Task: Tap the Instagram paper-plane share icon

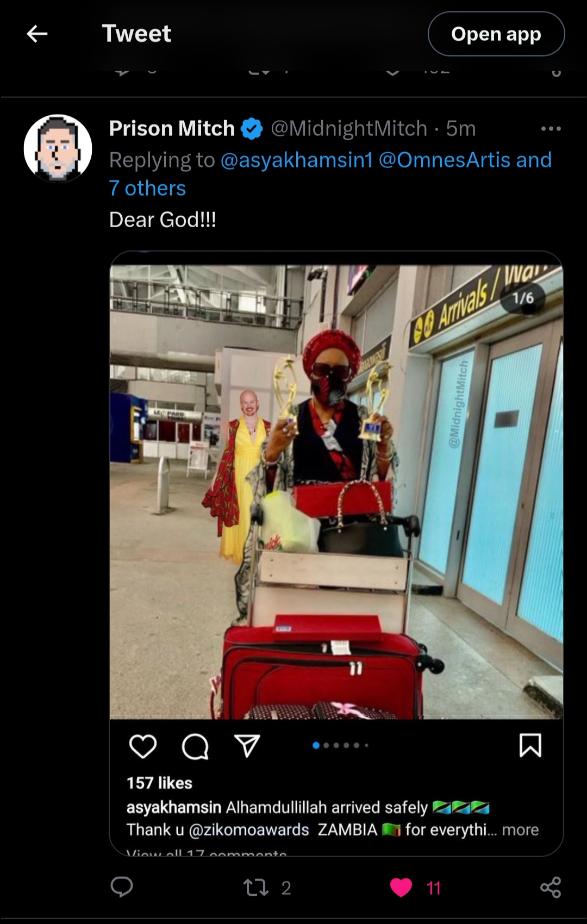Action: click(247, 746)
